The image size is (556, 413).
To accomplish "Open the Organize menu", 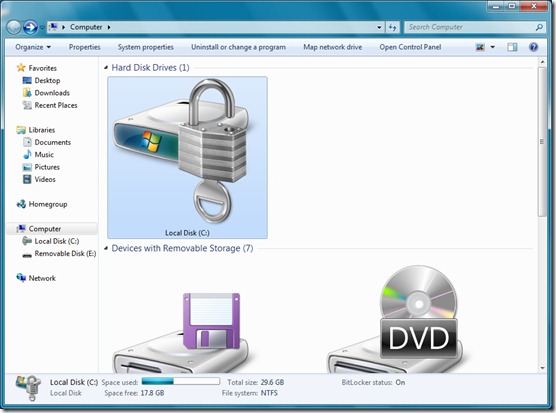I will pyautogui.click(x=33, y=47).
